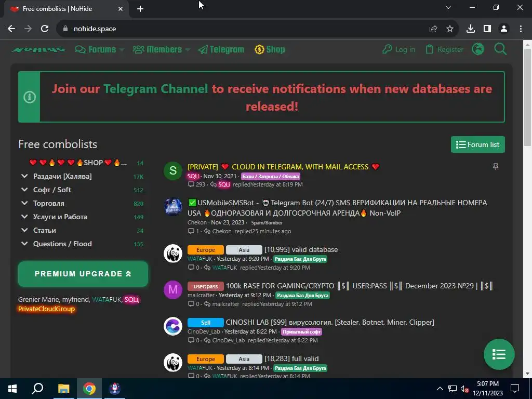Viewport: 532px width, 399px height.
Task: Open a new browser tab
Action: click(x=140, y=9)
